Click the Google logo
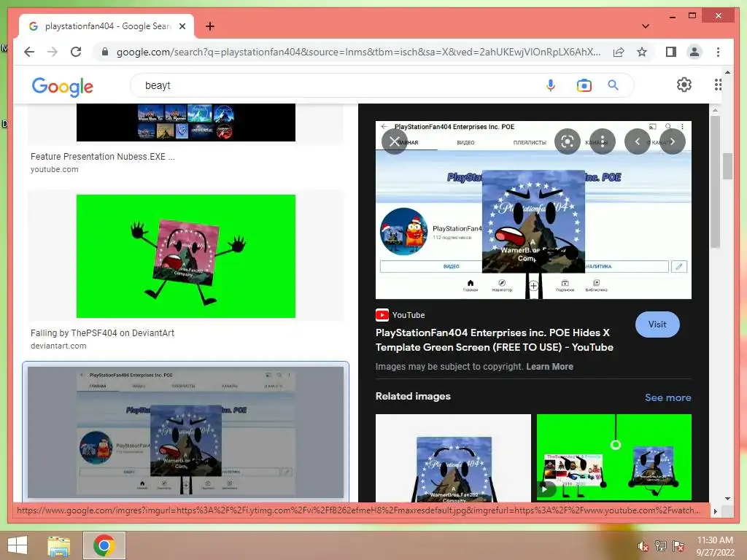This screenshot has width=747, height=560. click(63, 86)
